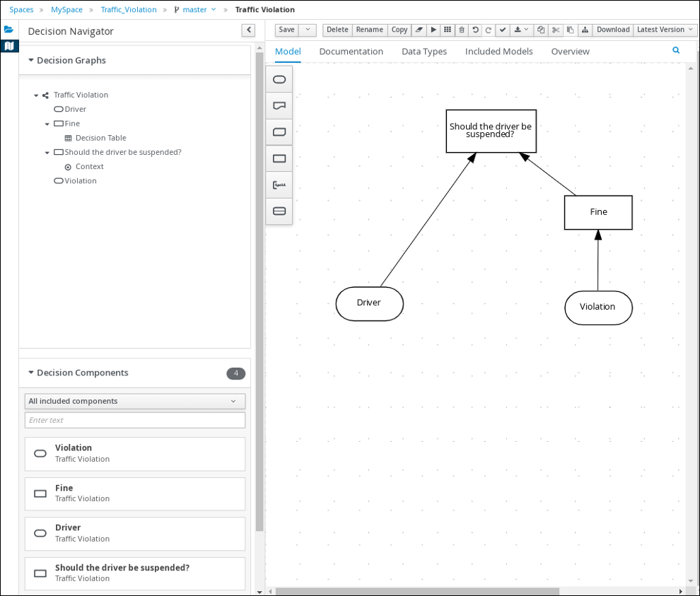Viewport: 700px width, 596px height.
Task: Click the scissors cut icon
Action: pos(555,30)
